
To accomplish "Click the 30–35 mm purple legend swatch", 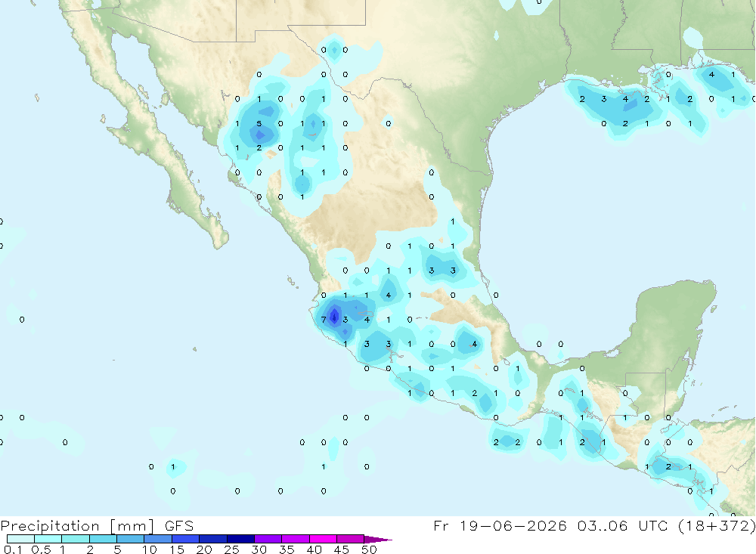I will [x=268, y=539].
